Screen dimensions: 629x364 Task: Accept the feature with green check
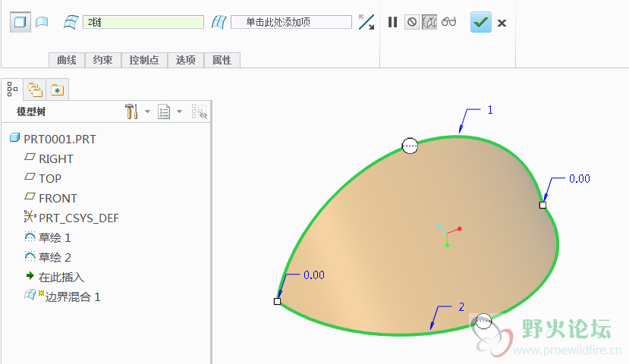point(480,22)
